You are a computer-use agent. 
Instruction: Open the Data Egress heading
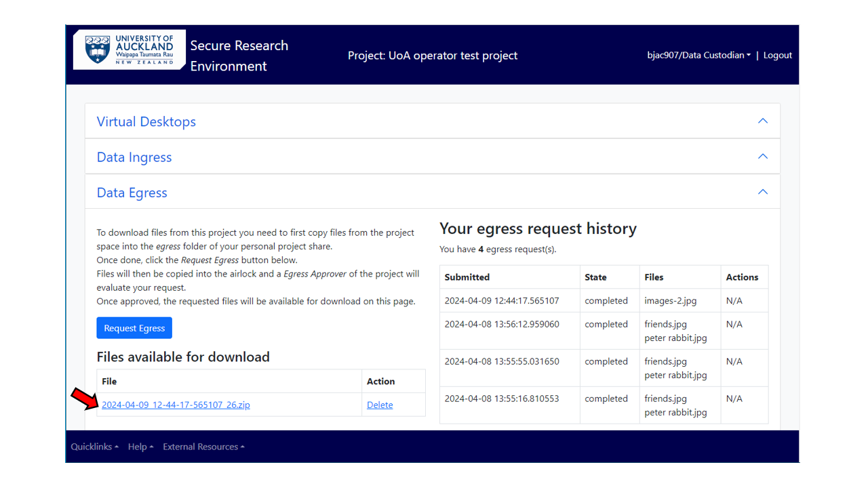click(x=132, y=192)
